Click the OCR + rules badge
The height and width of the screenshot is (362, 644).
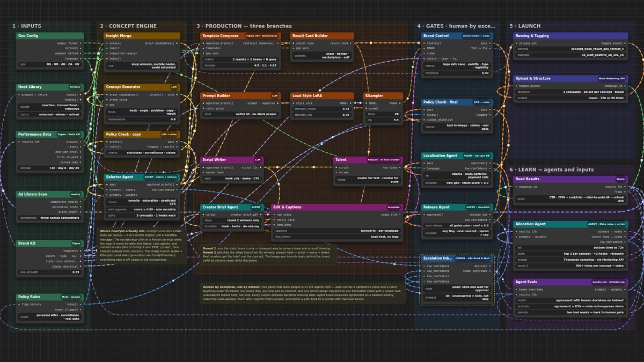point(481,102)
